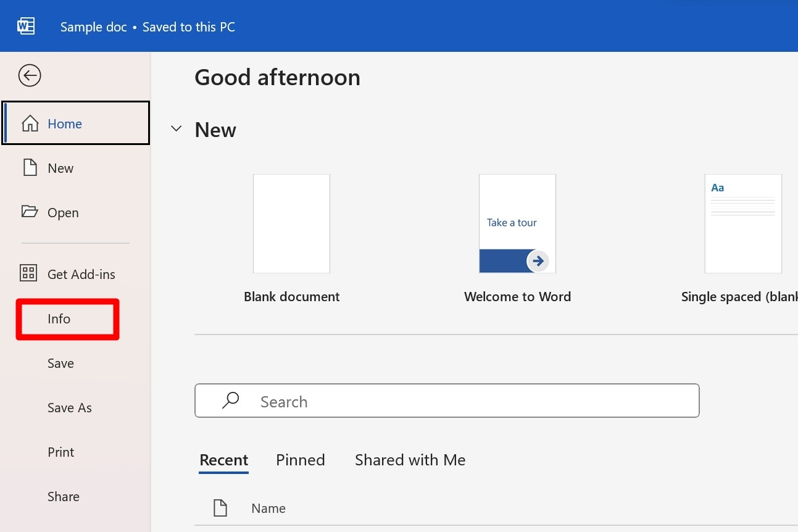Click into the Search field
Viewport: 798px width, 532px height.
point(447,401)
